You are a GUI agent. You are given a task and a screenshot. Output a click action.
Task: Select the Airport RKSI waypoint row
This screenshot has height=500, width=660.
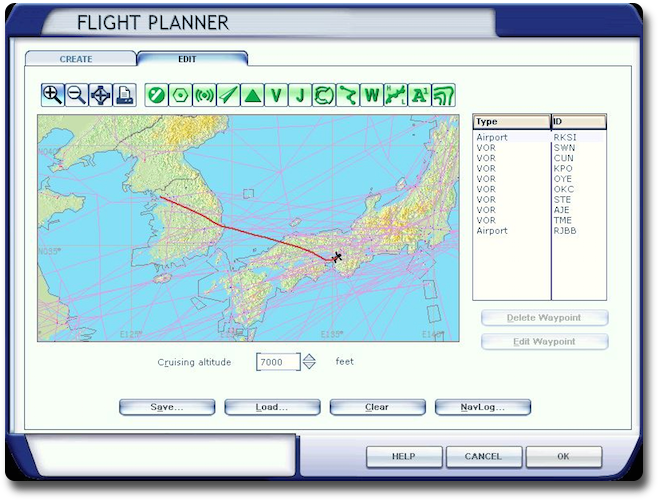tap(539, 137)
